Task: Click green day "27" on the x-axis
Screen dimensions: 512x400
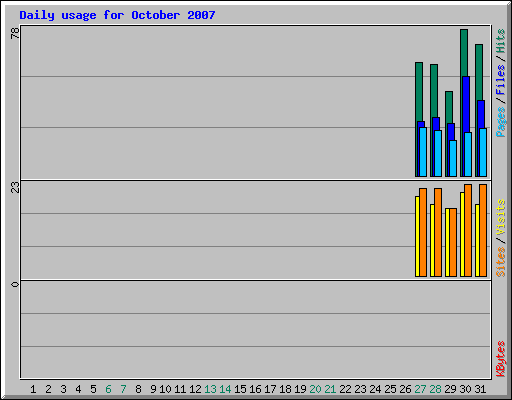Action: click(x=420, y=389)
